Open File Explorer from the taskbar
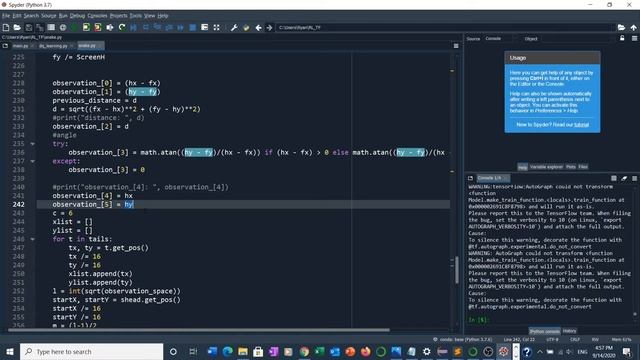 243,351
